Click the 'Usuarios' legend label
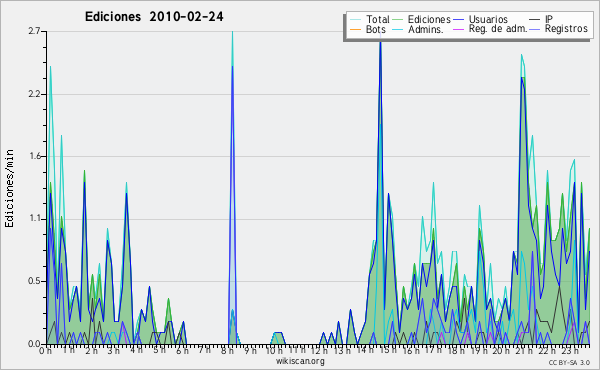This screenshot has width=600, height=370. 488,19
